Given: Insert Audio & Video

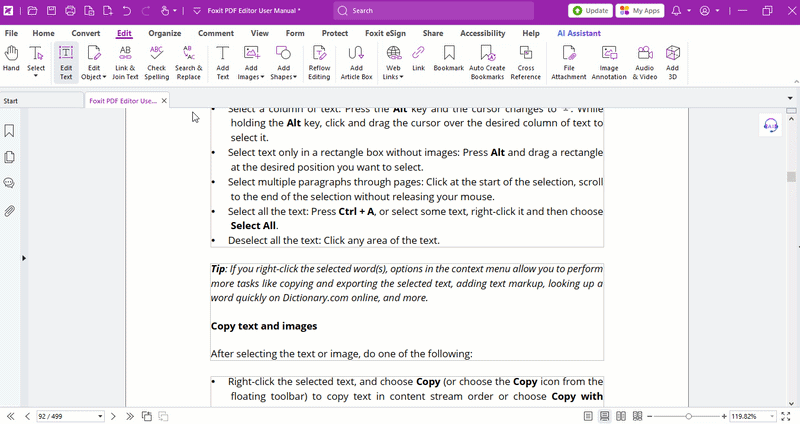Looking at the screenshot, I should coord(644,62).
